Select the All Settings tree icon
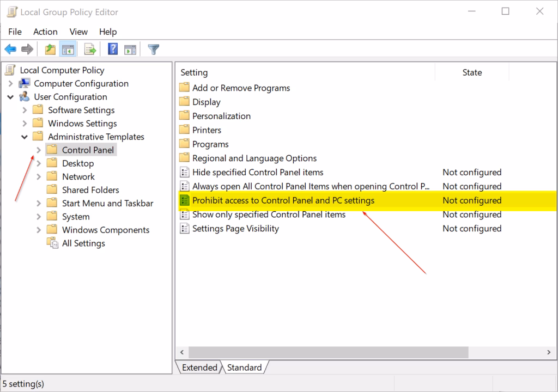The width and height of the screenshot is (558, 392). (x=53, y=243)
